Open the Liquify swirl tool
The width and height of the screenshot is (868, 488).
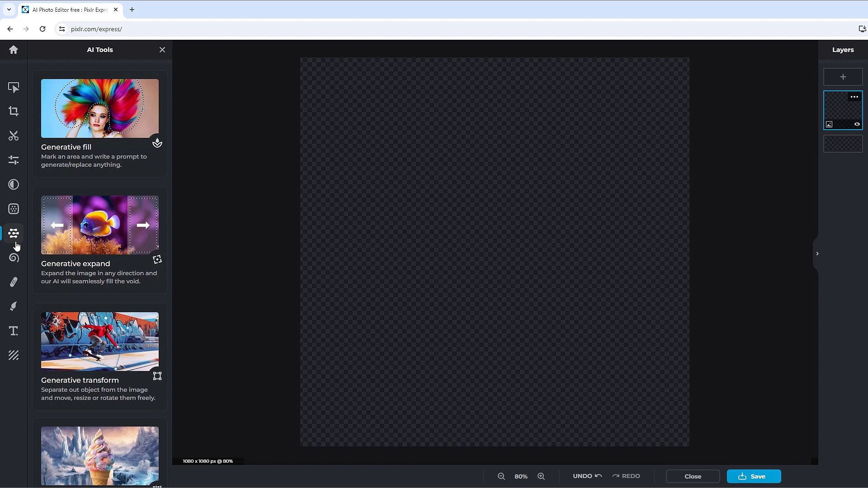14,258
